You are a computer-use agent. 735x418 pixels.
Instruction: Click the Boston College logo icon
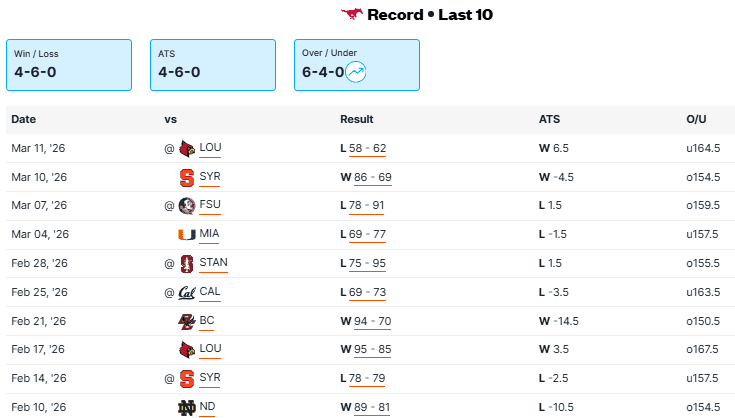pyautogui.click(x=186, y=321)
